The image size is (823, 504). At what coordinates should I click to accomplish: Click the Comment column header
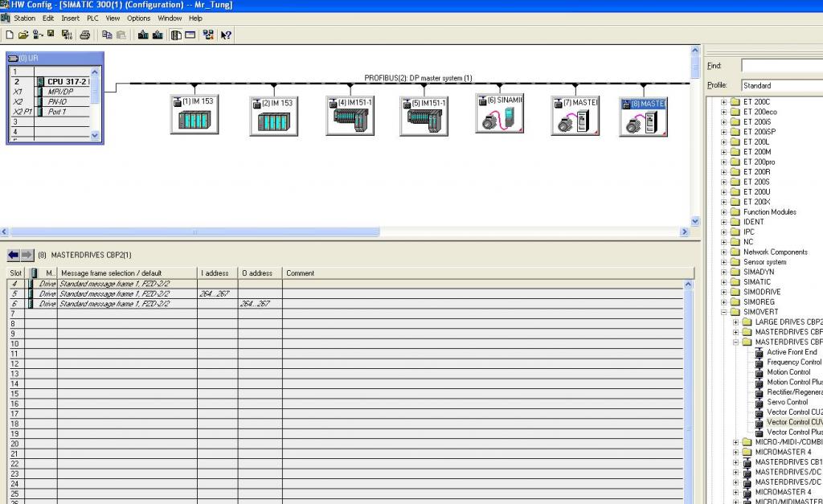[488, 273]
